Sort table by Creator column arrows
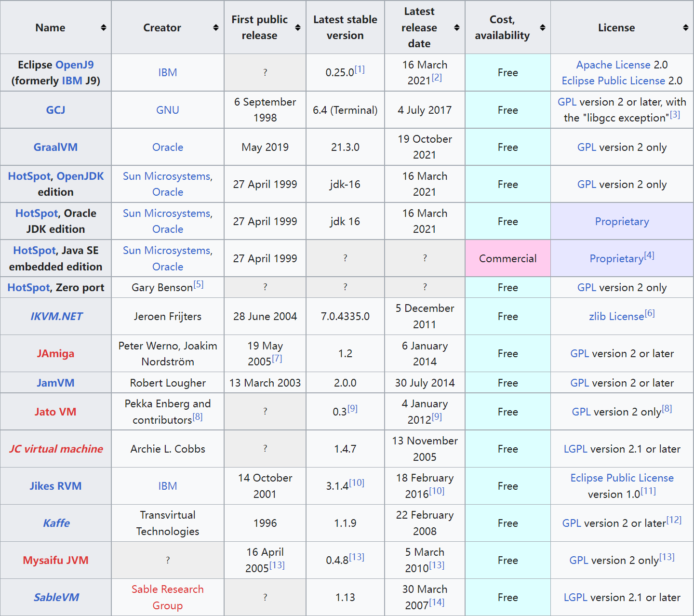This screenshot has width=694, height=616. coord(216,27)
